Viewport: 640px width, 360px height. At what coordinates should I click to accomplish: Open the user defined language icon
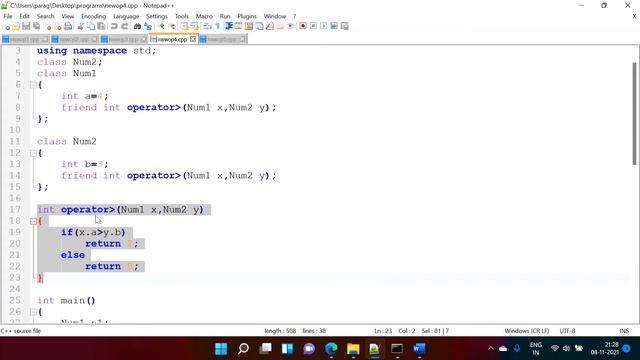(x=238, y=26)
